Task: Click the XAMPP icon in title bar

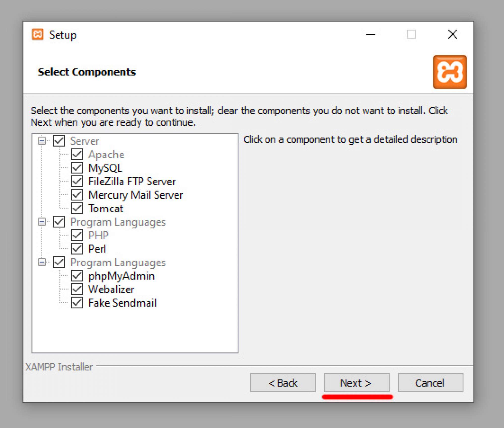Action: point(38,34)
